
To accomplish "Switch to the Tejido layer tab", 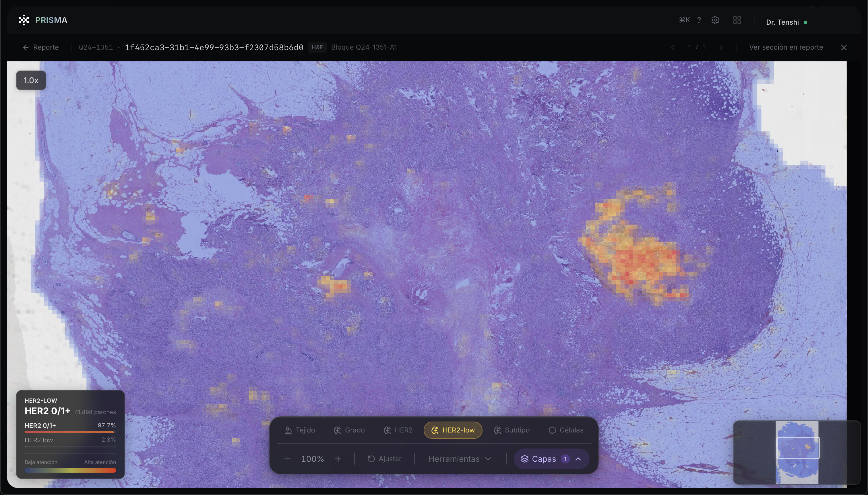I will (300, 430).
